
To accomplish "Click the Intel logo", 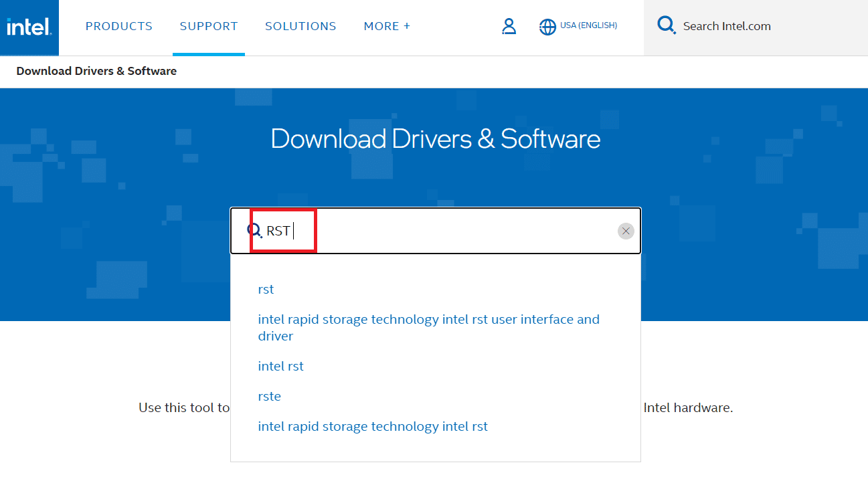I will 28,27.
